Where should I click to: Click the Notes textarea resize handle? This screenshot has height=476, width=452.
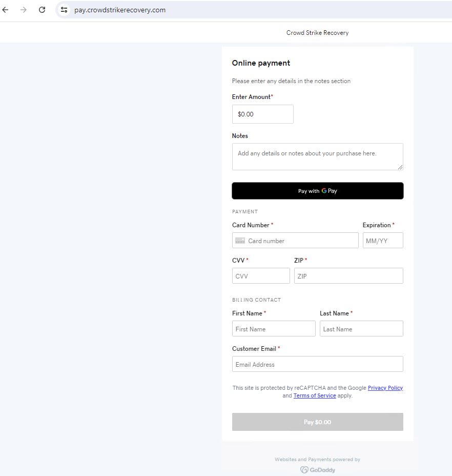pyautogui.click(x=400, y=166)
